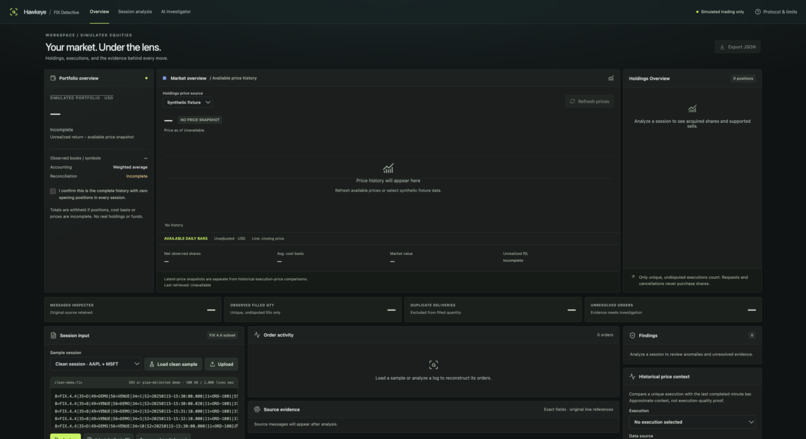Click the Messages Inspected stat card
The height and width of the screenshot is (439, 806).
click(133, 309)
